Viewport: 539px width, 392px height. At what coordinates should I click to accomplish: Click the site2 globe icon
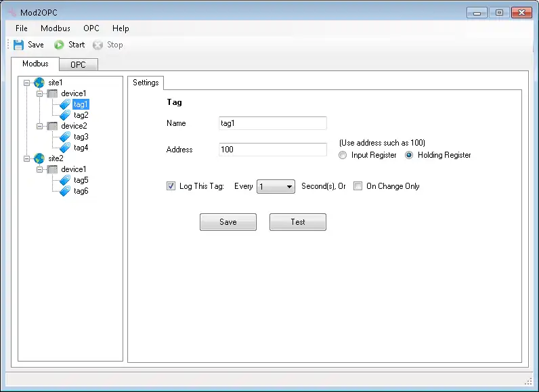pos(39,158)
